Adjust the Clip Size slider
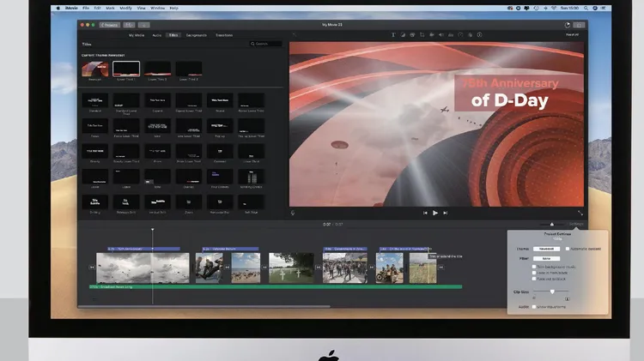Image resolution: width=644 pixels, height=361 pixels. pos(551,292)
